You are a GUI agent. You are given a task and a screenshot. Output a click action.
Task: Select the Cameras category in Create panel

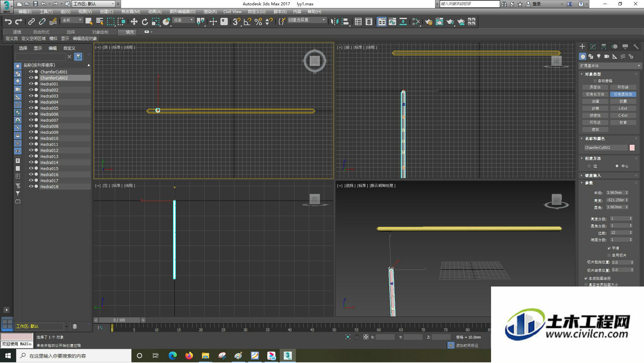[607, 56]
